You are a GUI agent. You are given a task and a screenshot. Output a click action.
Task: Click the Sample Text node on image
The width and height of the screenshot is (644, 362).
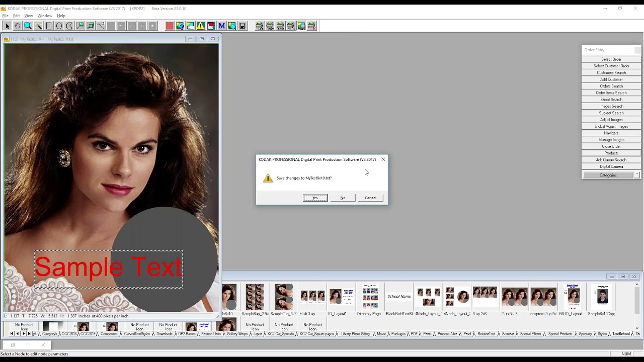(x=108, y=268)
